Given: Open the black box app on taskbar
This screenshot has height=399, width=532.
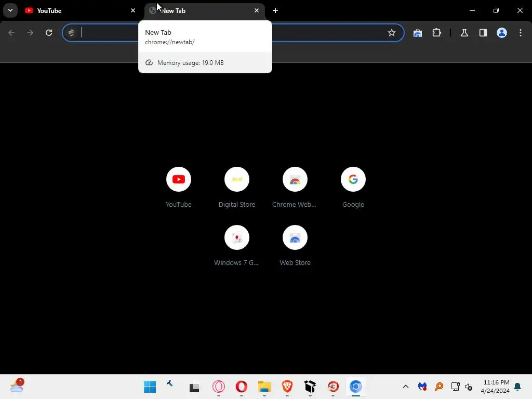Looking at the screenshot, I should (310, 387).
